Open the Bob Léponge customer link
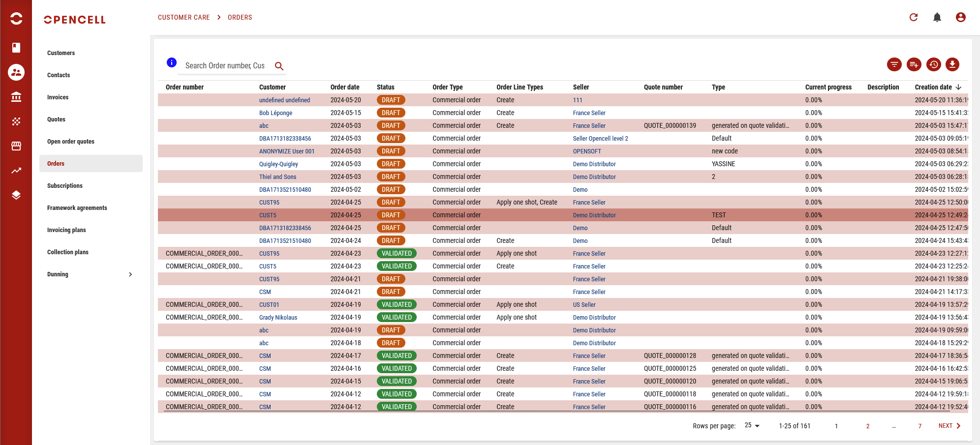 click(276, 113)
